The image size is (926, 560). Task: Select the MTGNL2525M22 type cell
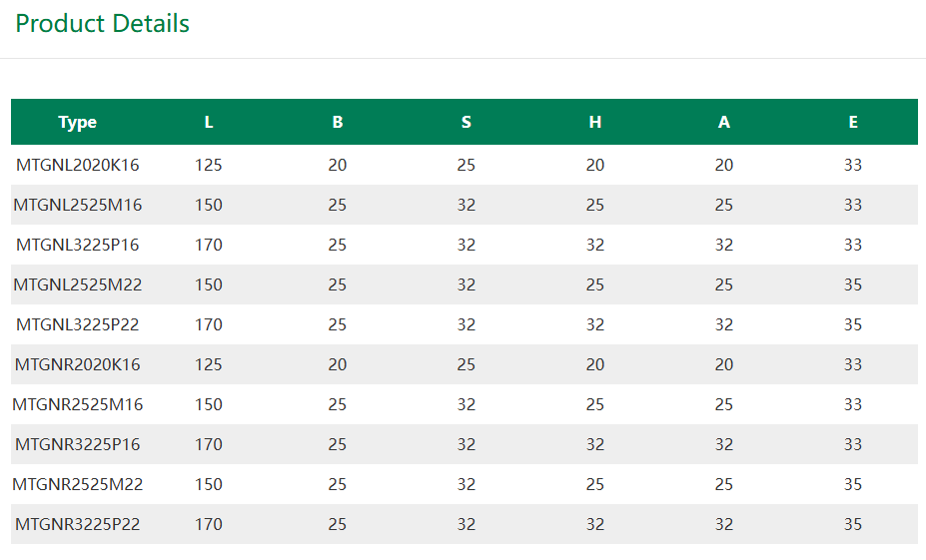[77, 284]
